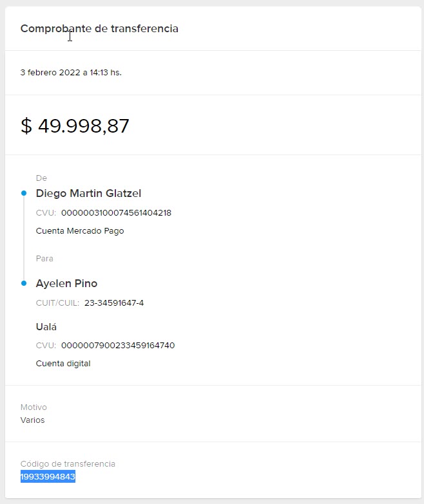Viewport: 424px width, 504px height.
Task: Click the date "3 febrero 2022" line
Action: [x=71, y=73]
